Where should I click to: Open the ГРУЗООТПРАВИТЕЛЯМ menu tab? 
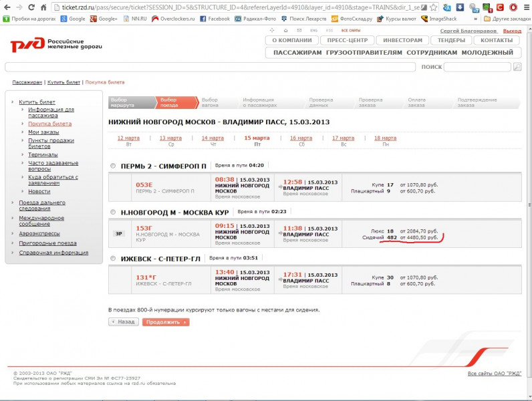click(x=364, y=52)
